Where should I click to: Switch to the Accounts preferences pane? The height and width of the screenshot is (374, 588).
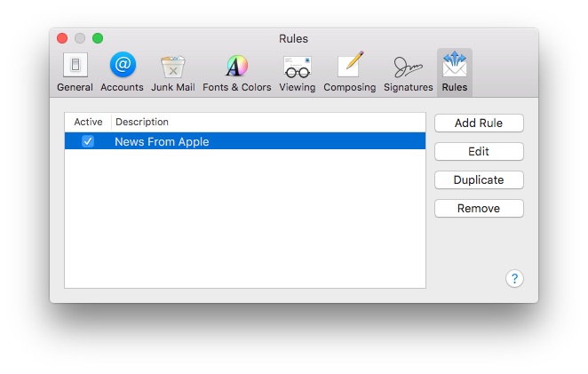(x=122, y=71)
